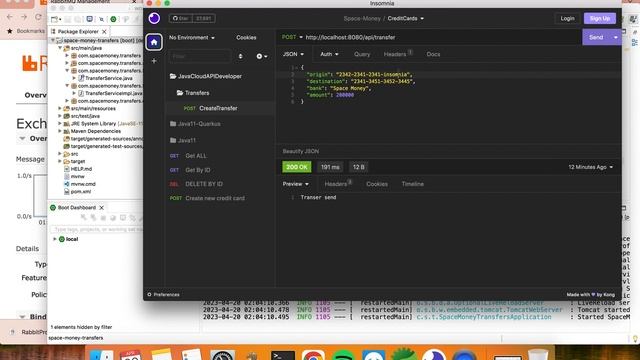This screenshot has width=640, height=360.
Task: Close the Package Explorer view
Action: (x=104, y=31)
